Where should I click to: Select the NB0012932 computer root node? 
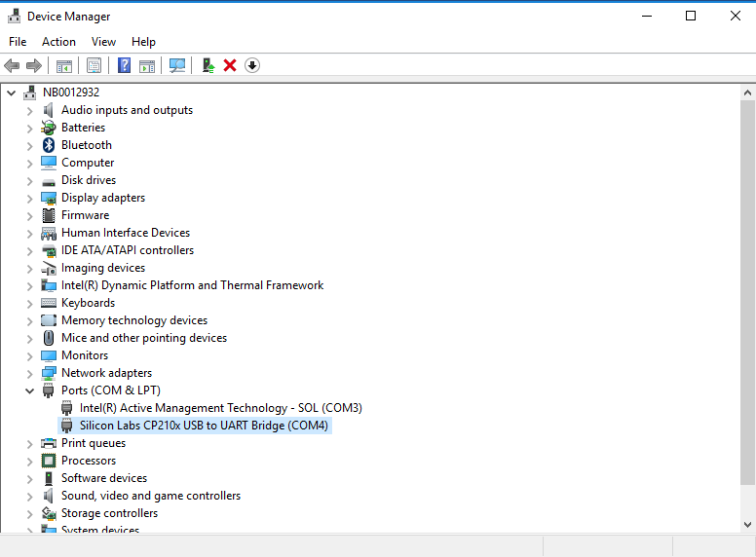pyautogui.click(x=70, y=93)
